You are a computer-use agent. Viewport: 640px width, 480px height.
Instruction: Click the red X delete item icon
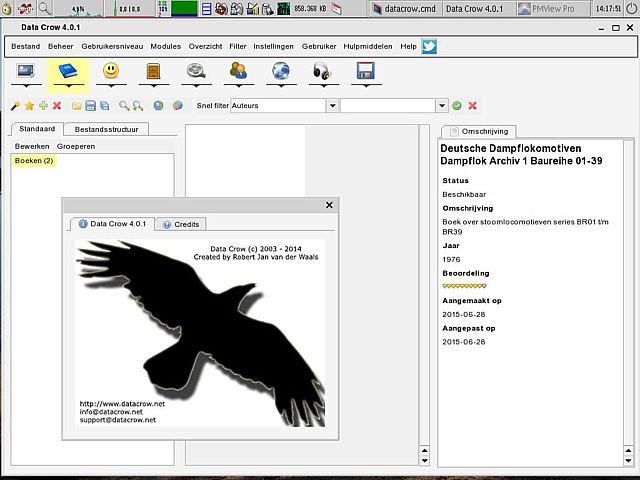click(57, 105)
